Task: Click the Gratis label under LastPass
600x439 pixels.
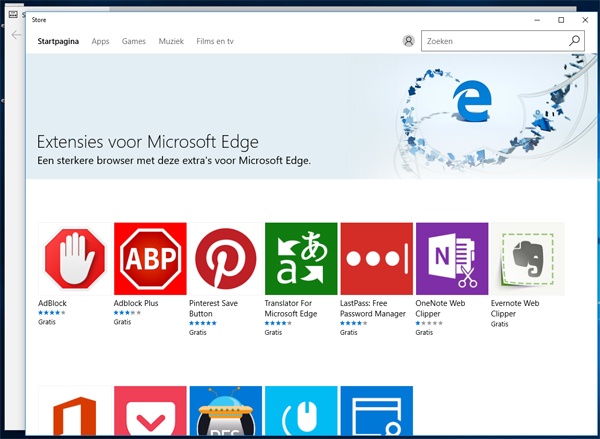Action: point(349,332)
